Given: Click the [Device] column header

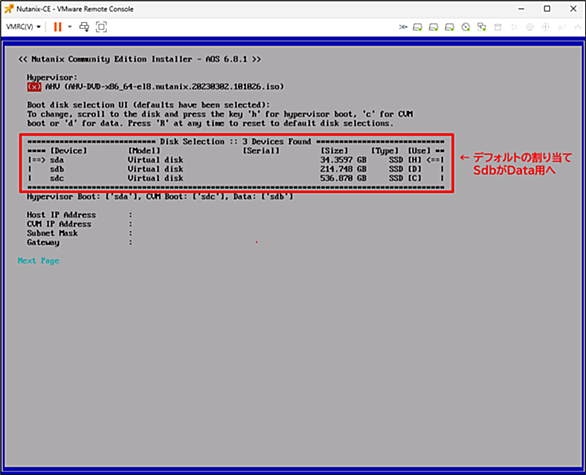Looking at the screenshot, I should pyautogui.click(x=68, y=151).
